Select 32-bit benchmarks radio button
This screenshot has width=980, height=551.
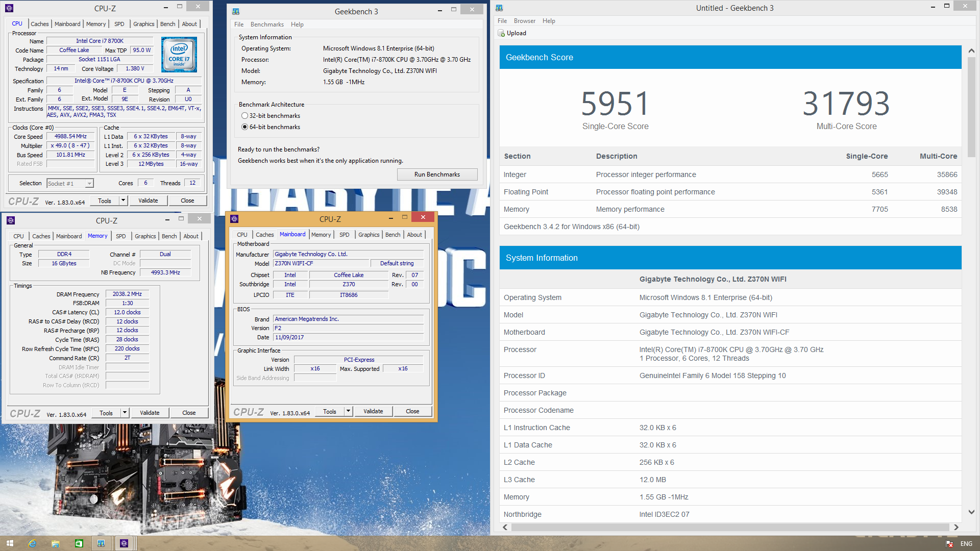pyautogui.click(x=244, y=116)
